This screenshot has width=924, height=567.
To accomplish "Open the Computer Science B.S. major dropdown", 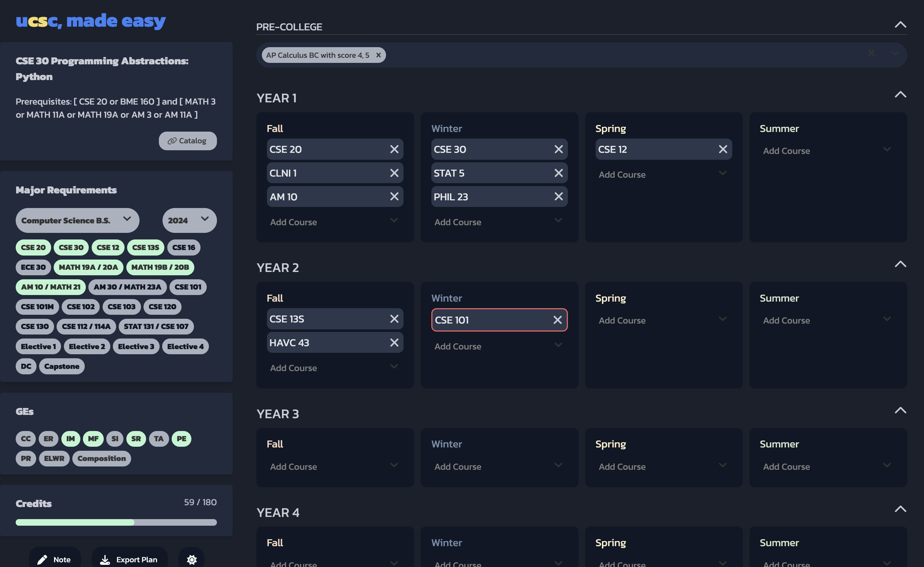I will (77, 220).
